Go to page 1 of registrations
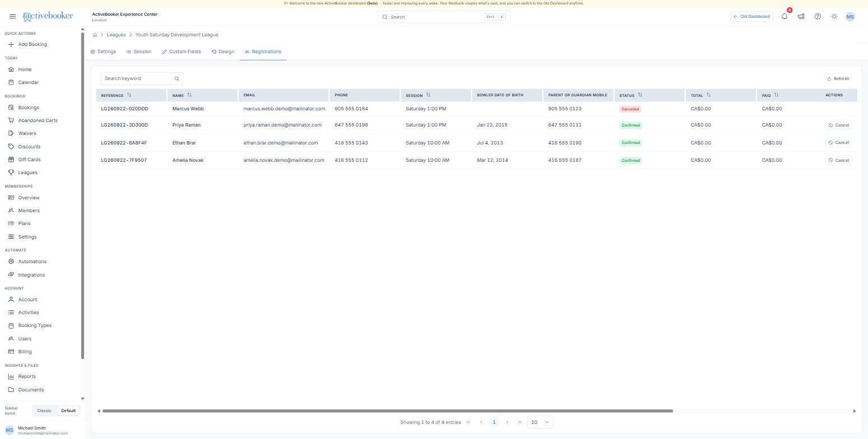The image size is (868, 439). coord(494,422)
